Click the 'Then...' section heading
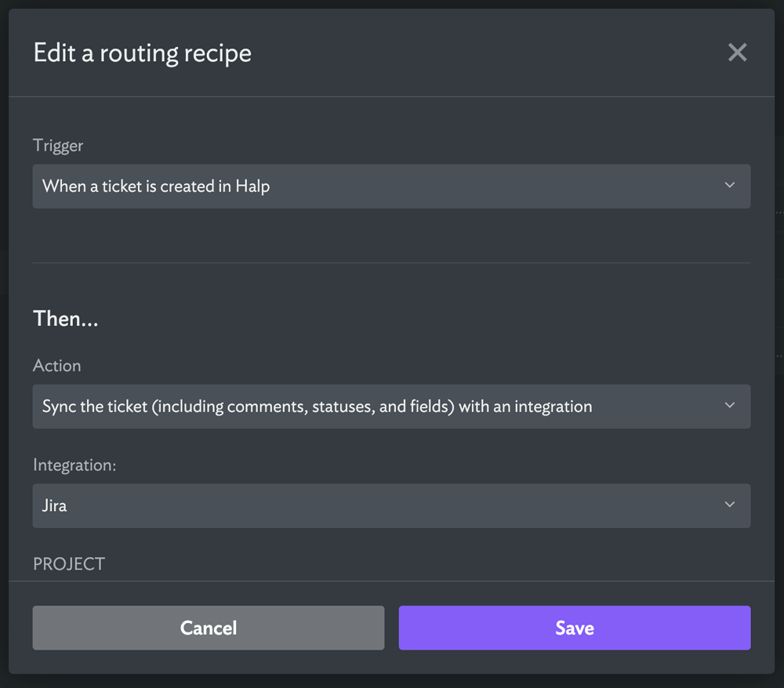 point(66,319)
